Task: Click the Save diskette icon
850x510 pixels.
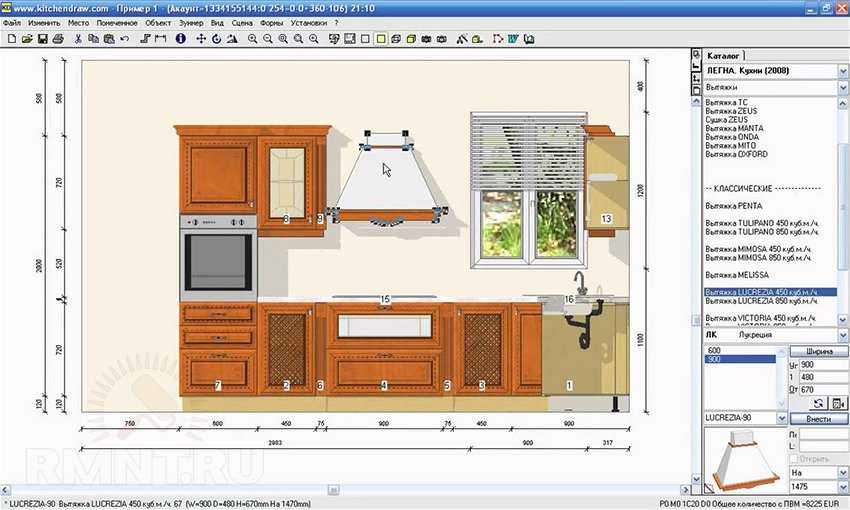Action: coord(42,38)
